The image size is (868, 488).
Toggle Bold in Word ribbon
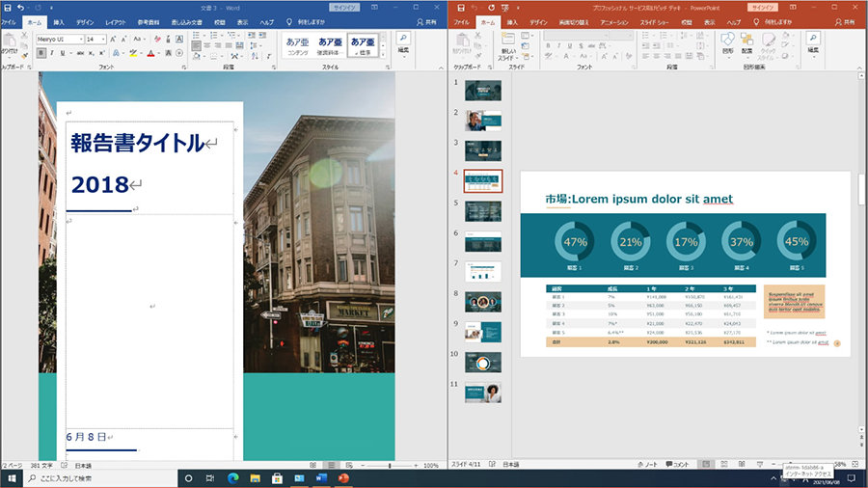[x=41, y=54]
